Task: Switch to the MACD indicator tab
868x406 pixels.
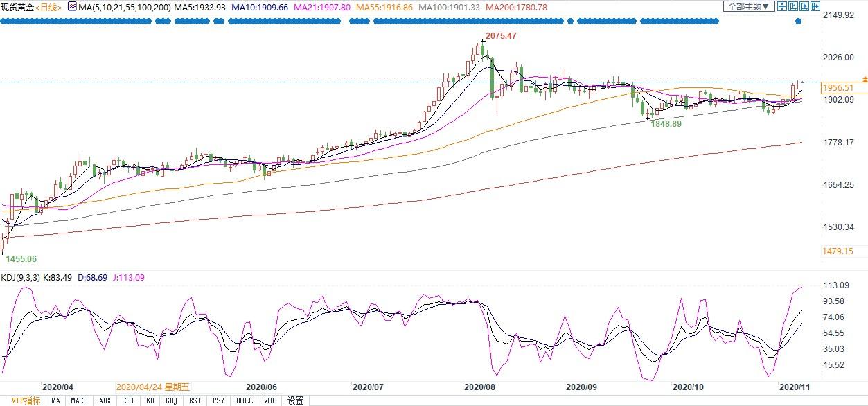Action: pyautogui.click(x=79, y=400)
